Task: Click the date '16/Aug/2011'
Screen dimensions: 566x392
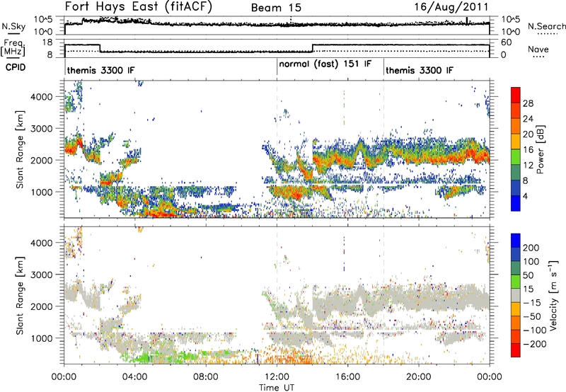Action: 451,7
